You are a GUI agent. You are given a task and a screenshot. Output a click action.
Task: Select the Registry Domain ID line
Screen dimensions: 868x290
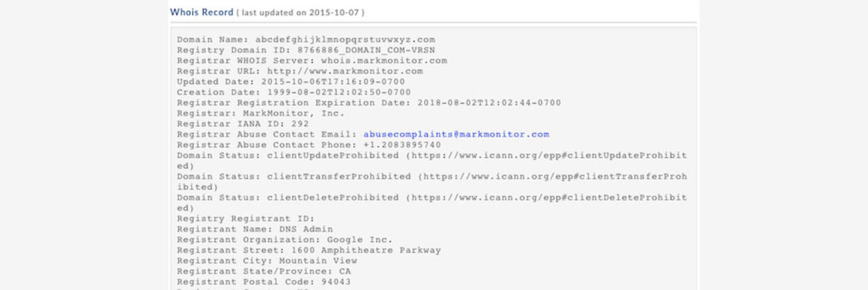[306, 50]
